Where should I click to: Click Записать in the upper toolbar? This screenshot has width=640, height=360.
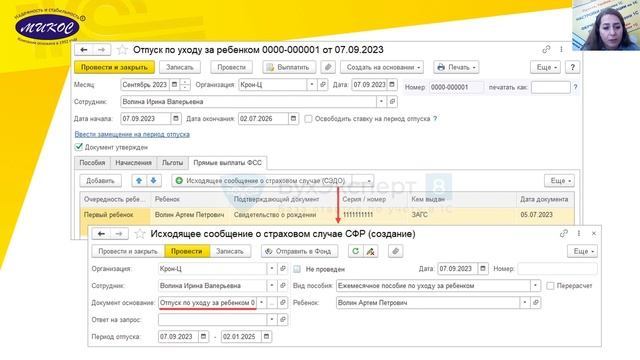tap(180, 67)
